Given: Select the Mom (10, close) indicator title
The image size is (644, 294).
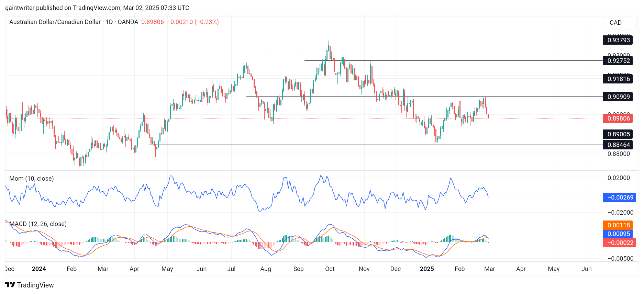Looking at the screenshot, I should pos(32,179).
